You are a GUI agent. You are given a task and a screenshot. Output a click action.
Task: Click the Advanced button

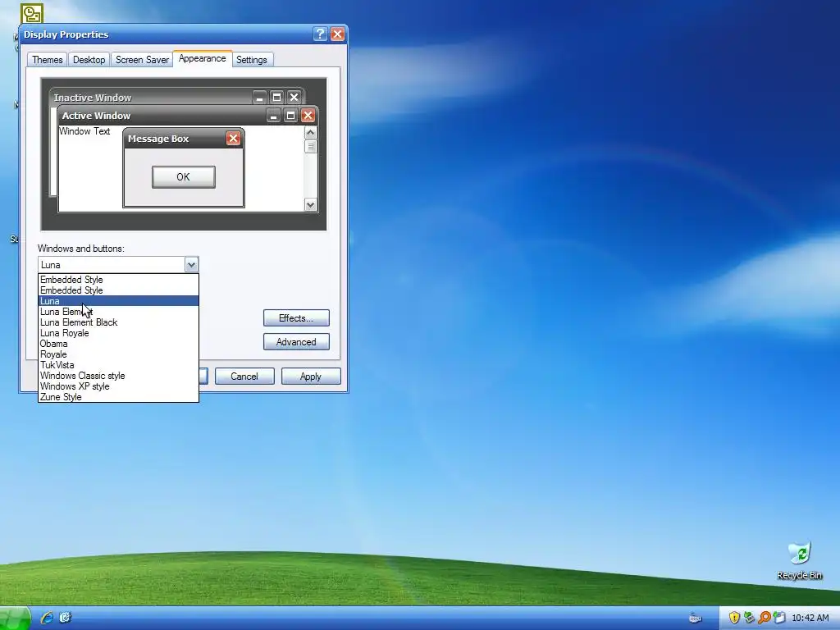[296, 342]
